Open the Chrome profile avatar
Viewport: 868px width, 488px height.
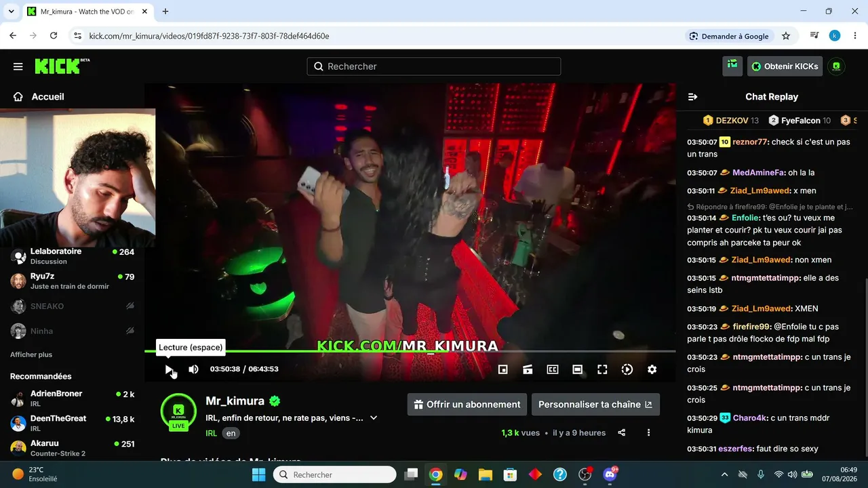click(835, 36)
